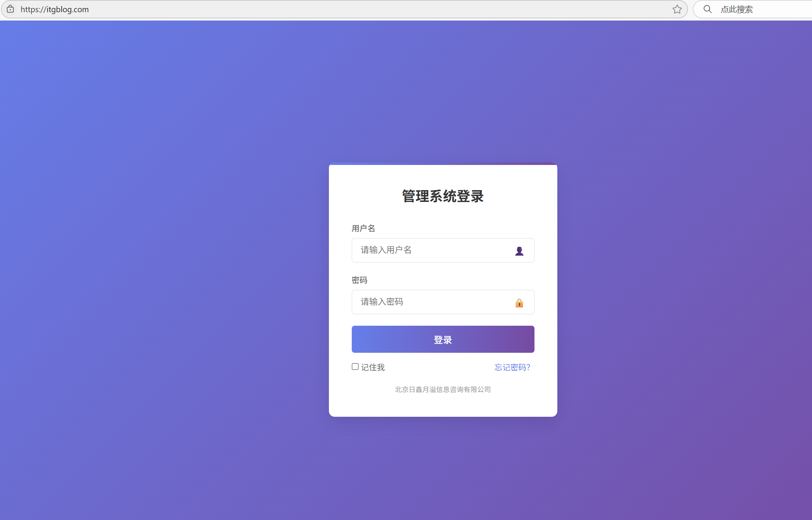Click the 北京日鑫月溢信息咨询有限公司 footer text
This screenshot has width=812, height=520.
click(443, 389)
